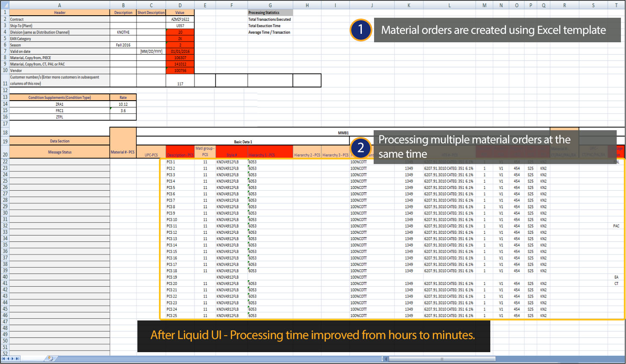626x364 pixels.
Task: Jump to the last sheet tab arrow
Action: (17, 359)
